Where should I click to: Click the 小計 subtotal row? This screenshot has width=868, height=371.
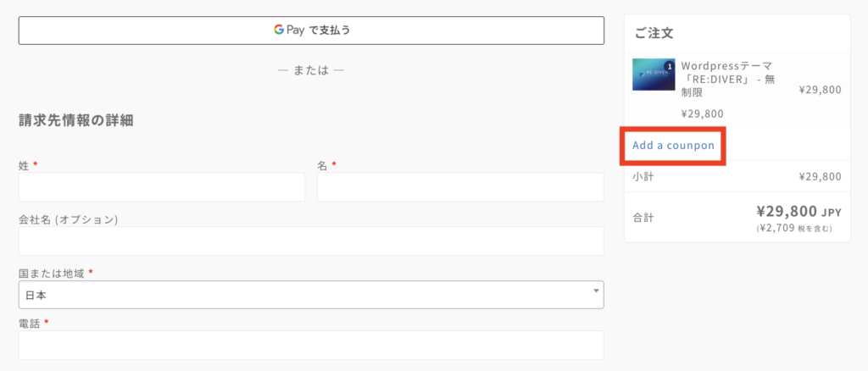coord(737,177)
